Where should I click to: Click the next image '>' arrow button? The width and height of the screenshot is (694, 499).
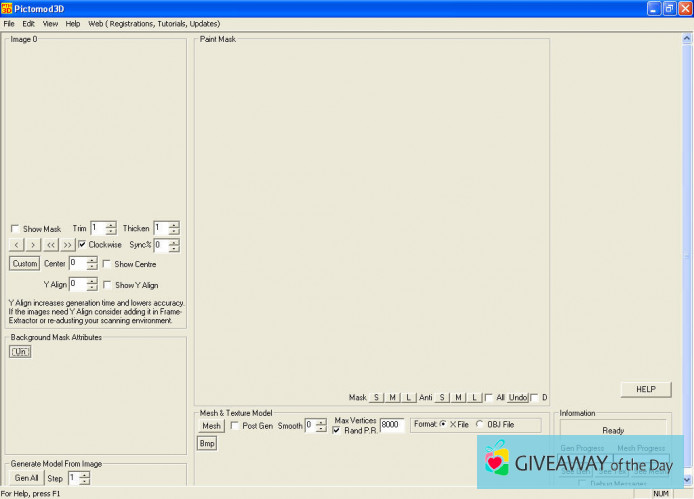33,245
